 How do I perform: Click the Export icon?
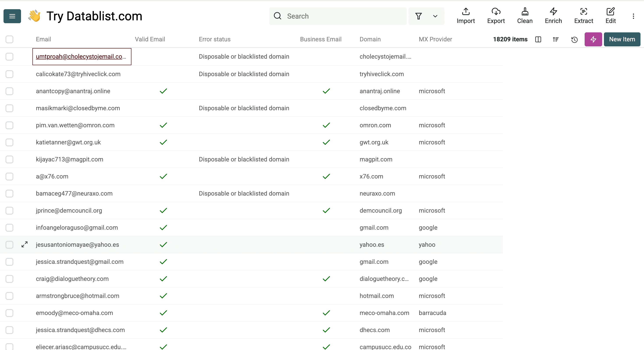pos(496,16)
